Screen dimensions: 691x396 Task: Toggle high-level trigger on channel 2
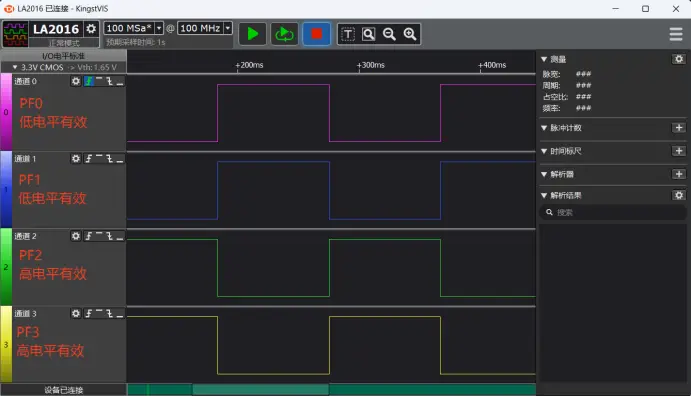point(99,236)
